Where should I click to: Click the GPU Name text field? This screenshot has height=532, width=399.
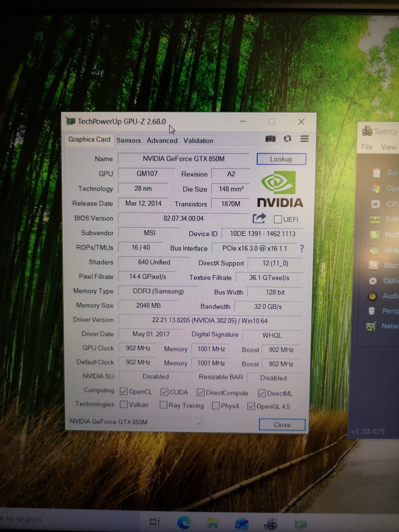pos(184,159)
